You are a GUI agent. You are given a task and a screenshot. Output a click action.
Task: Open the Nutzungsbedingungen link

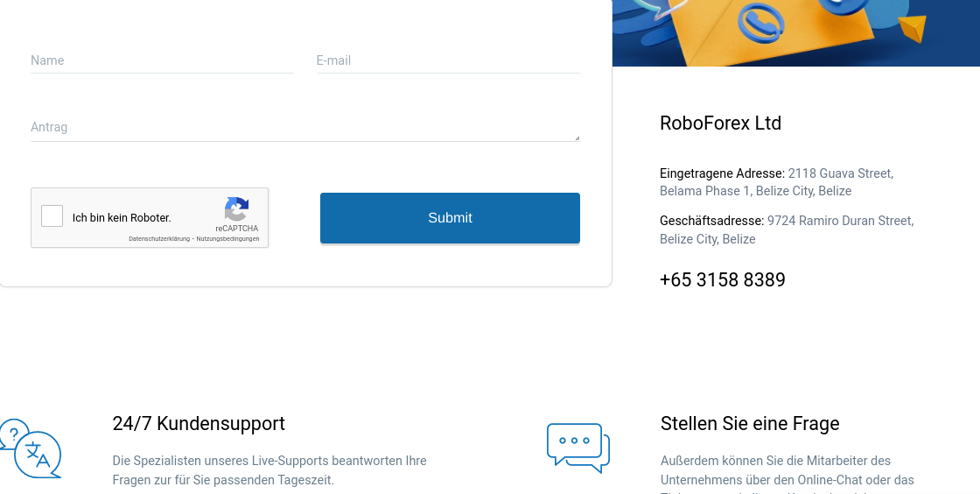[x=227, y=239]
